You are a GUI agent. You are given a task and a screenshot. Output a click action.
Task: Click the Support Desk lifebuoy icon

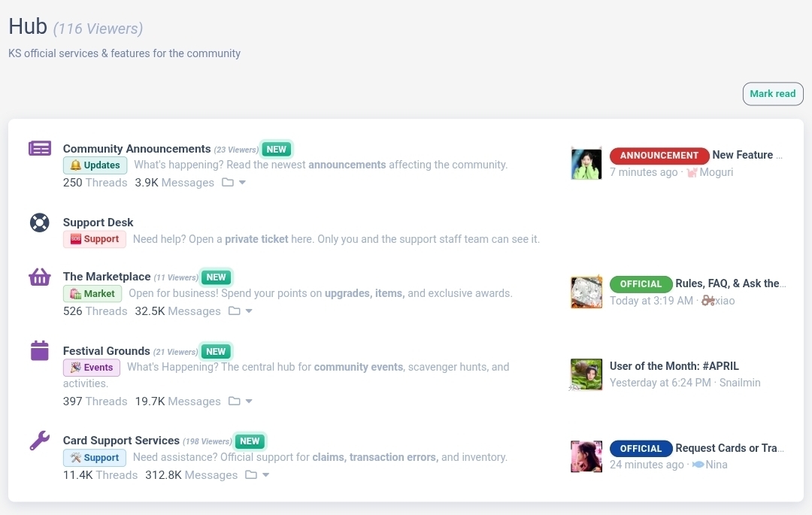pos(39,223)
